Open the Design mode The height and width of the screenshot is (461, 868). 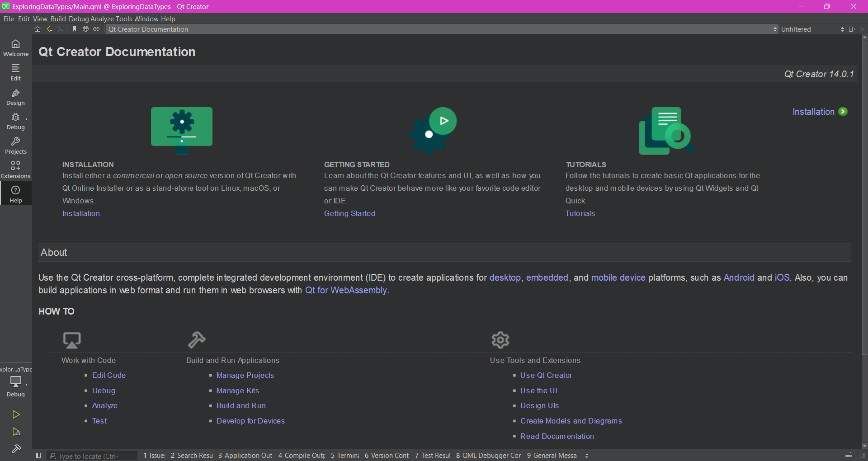[16, 96]
